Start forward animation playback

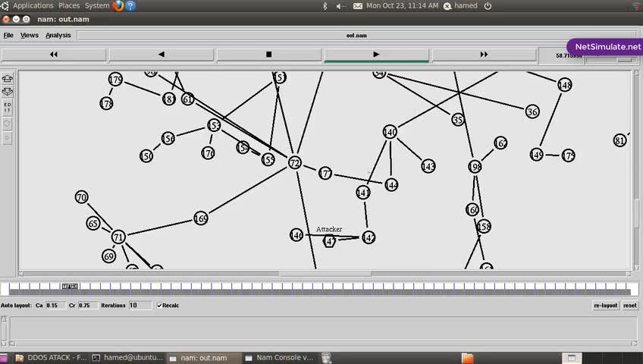coord(376,55)
